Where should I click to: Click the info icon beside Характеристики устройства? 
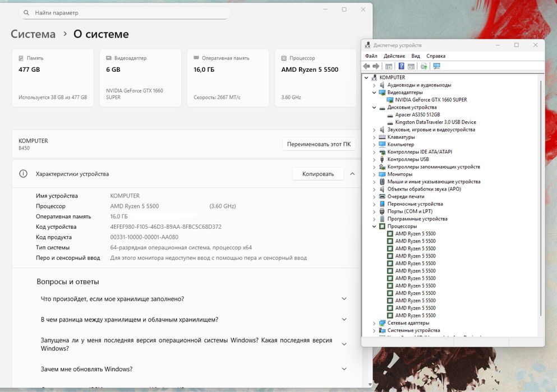coord(23,174)
